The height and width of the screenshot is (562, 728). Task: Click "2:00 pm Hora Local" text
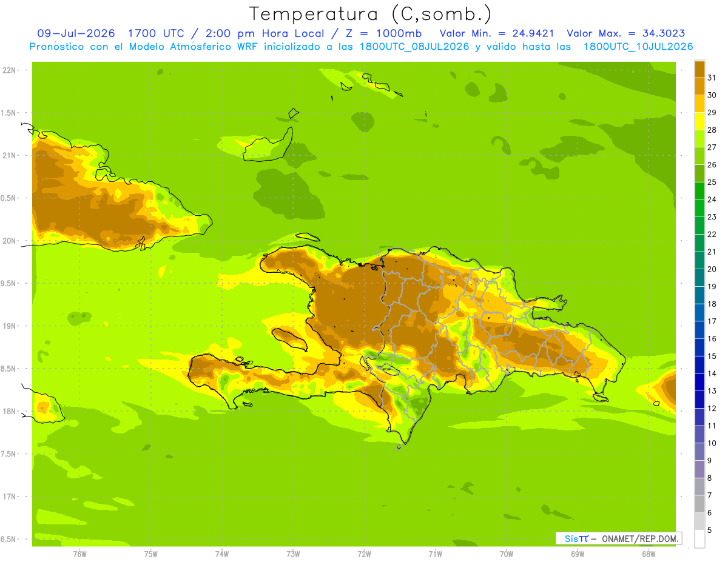[265, 33]
